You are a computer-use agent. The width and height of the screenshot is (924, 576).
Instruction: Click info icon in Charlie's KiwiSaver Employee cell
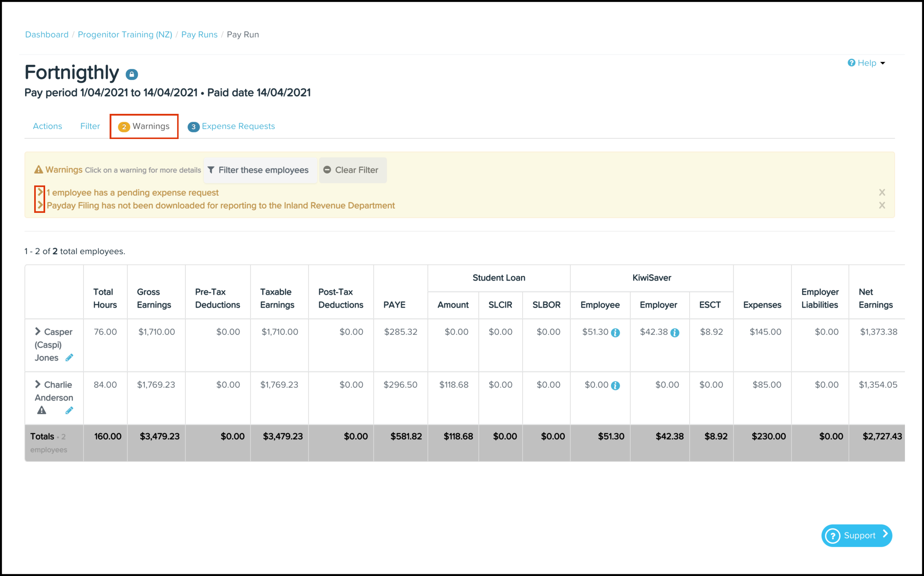[x=615, y=386]
